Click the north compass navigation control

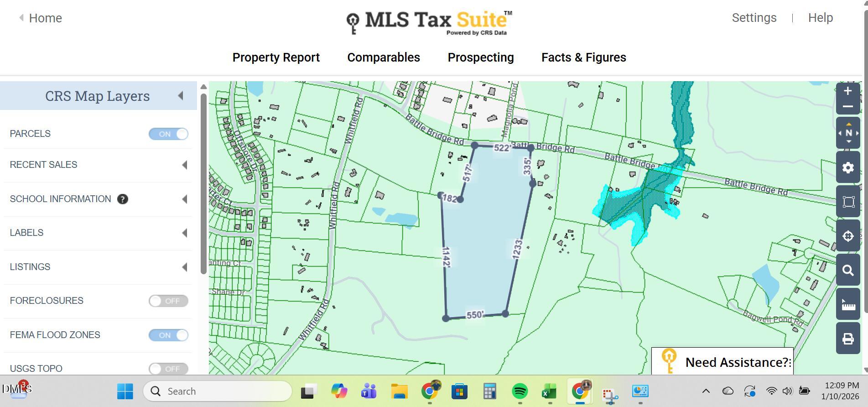tap(848, 133)
